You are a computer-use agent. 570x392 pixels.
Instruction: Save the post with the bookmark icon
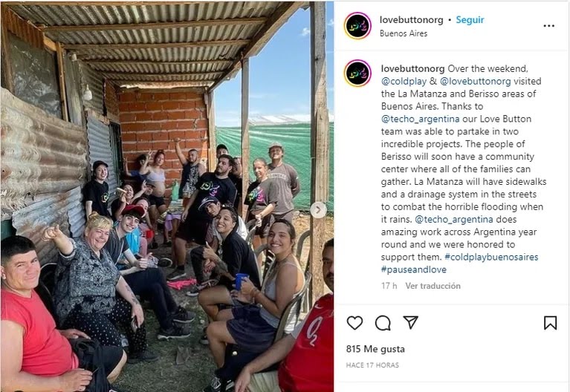click(550, 323)
